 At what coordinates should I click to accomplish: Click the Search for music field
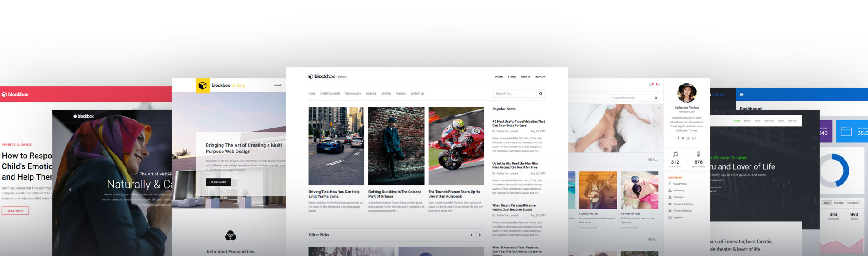[x=632, y=98]
